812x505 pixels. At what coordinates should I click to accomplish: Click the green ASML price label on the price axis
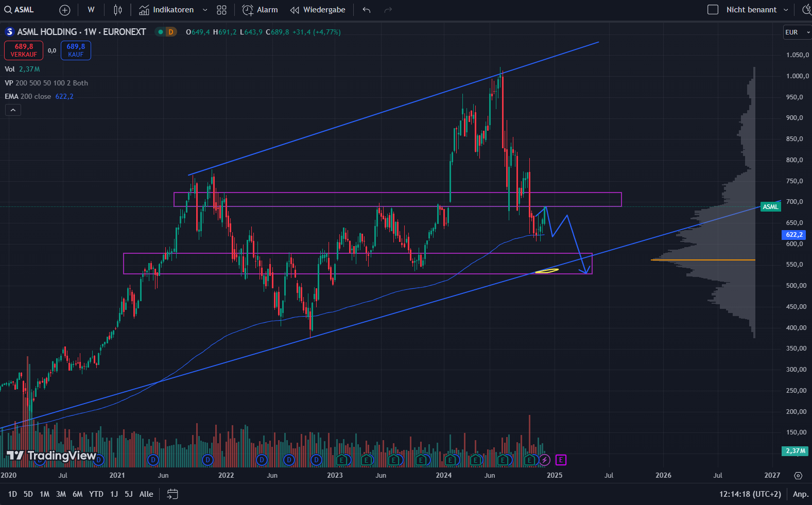coord(770,207)
